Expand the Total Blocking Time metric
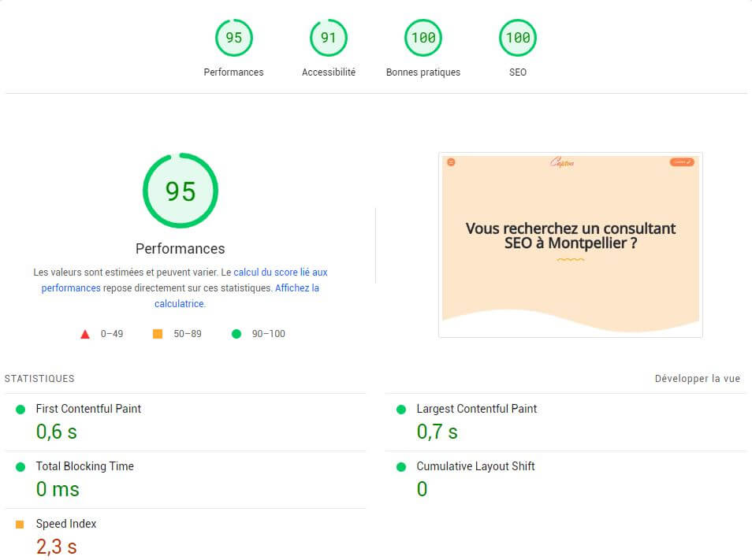The image size is (752, 560). [84, 466]
